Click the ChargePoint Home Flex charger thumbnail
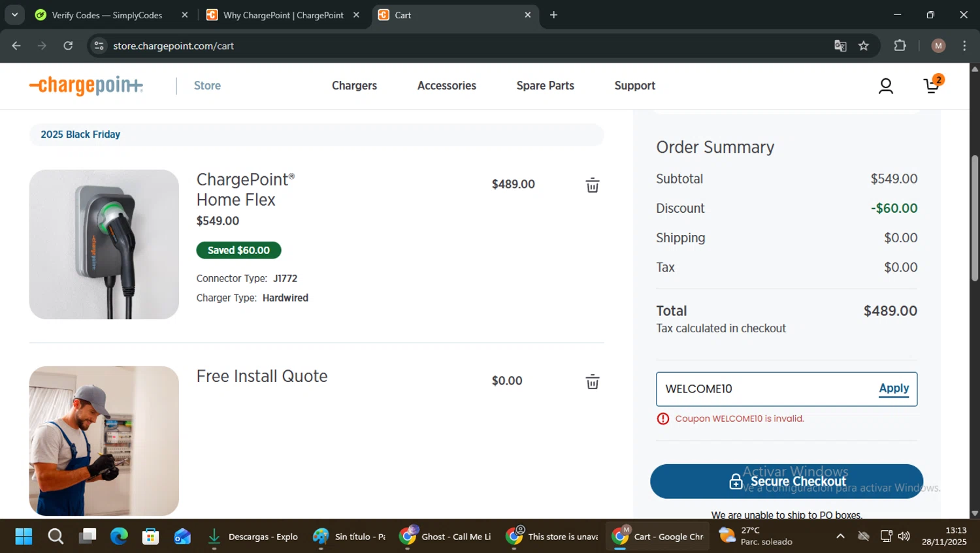This screenshot has height=553, width=980. point(104,244)
